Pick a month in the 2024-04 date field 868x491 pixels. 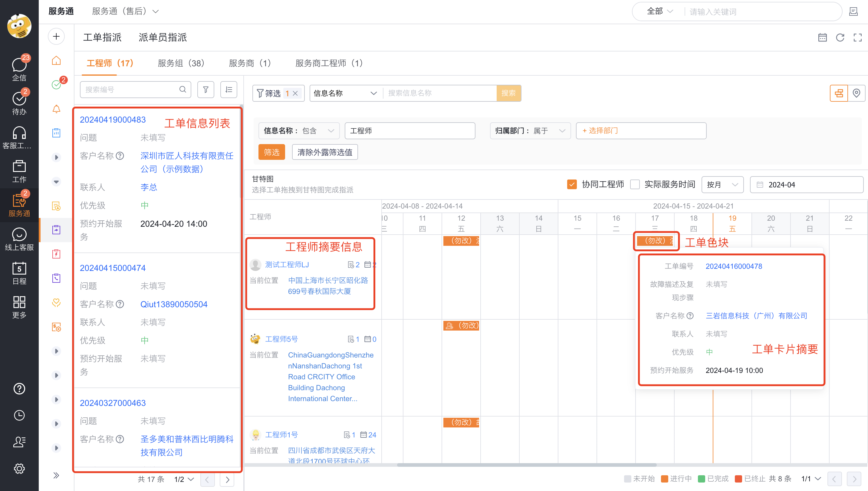806,185
